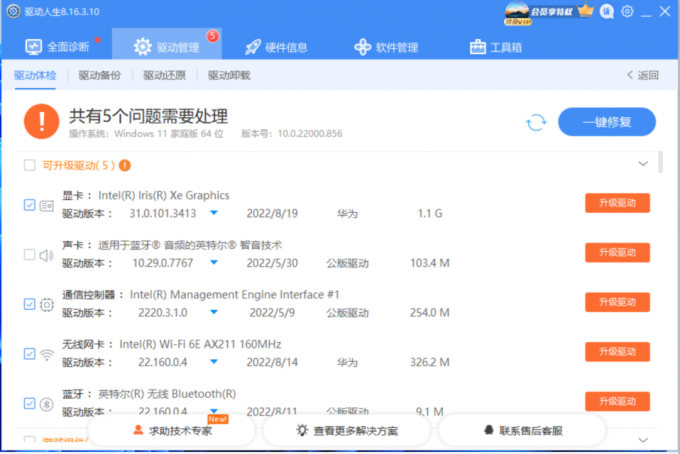This screenshot has width=680, height=454.
Task: Upgrade the sound card driver
Action: 617,252
